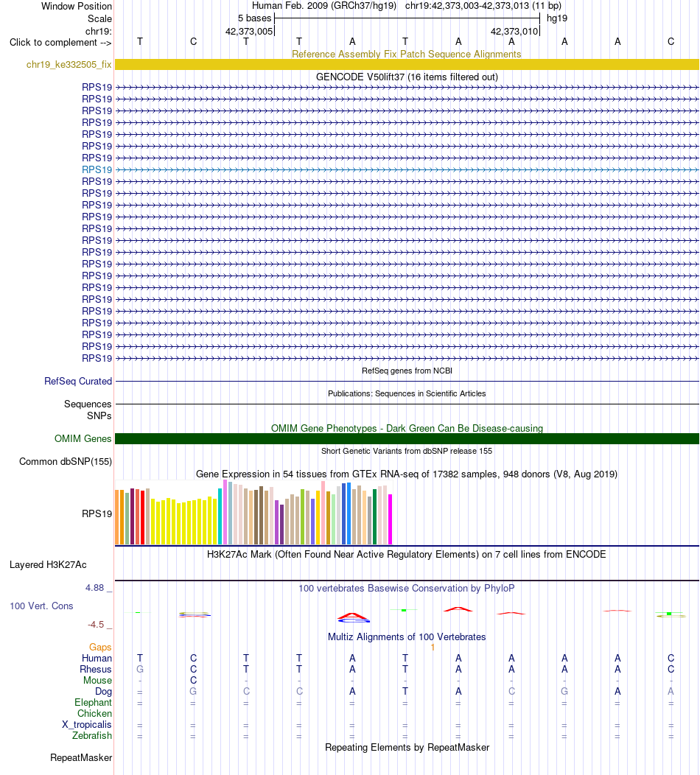Click the 'T' base in the Dog row
The image size is (700, 775).
[405, 692]
